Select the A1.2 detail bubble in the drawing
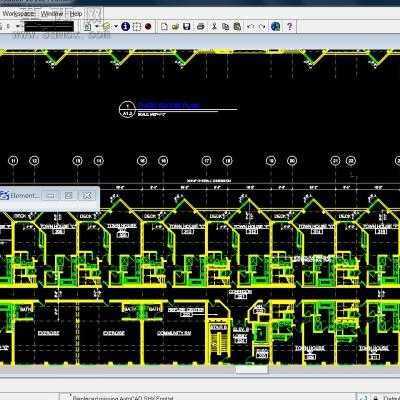This screenshot has height=400, width=400. pos(127,109)
